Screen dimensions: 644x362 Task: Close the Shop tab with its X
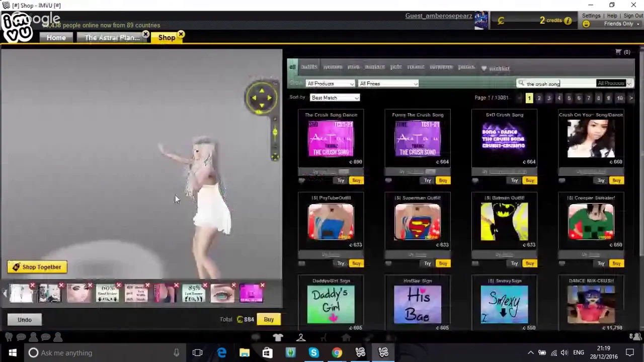pos(181,35)
